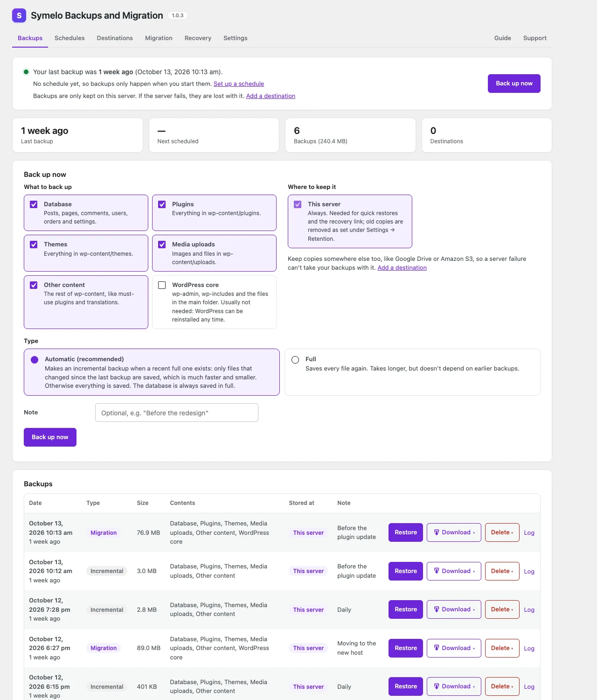
Task: Open Log for October 13 10:12 am backup
Action: click(529, 572)
